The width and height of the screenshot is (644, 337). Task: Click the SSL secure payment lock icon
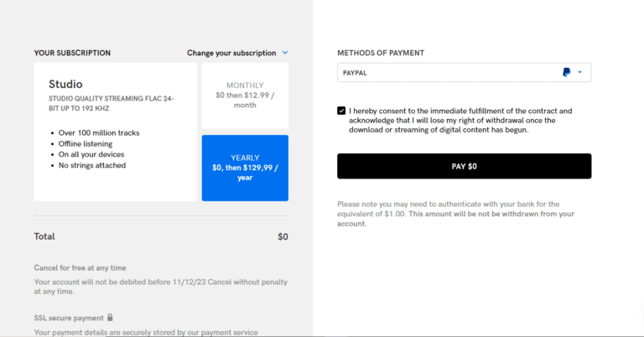click(x=110, y=318)
